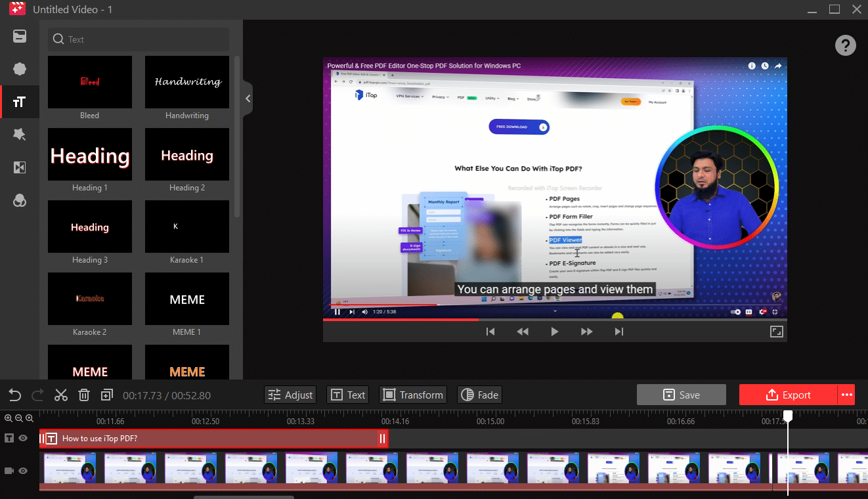Open the help question mark icon
The height and width of the screenshot is (499, 868).
click(845, 45)
